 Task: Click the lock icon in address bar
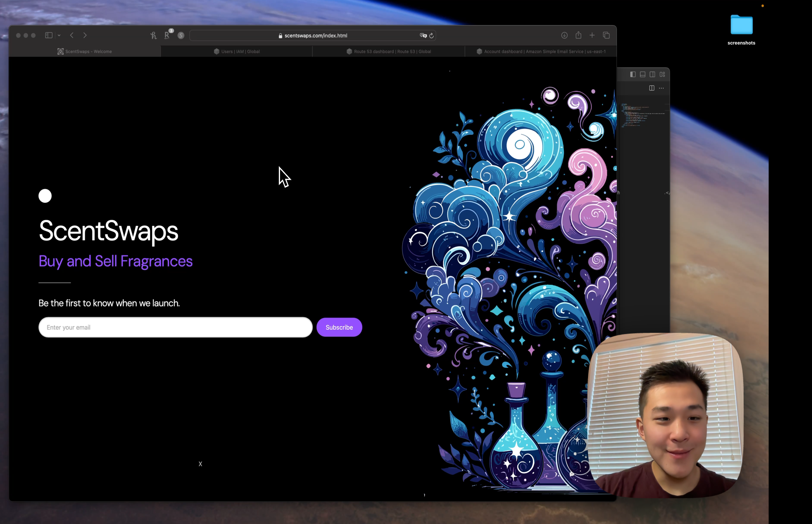click(x=281, y=36)
